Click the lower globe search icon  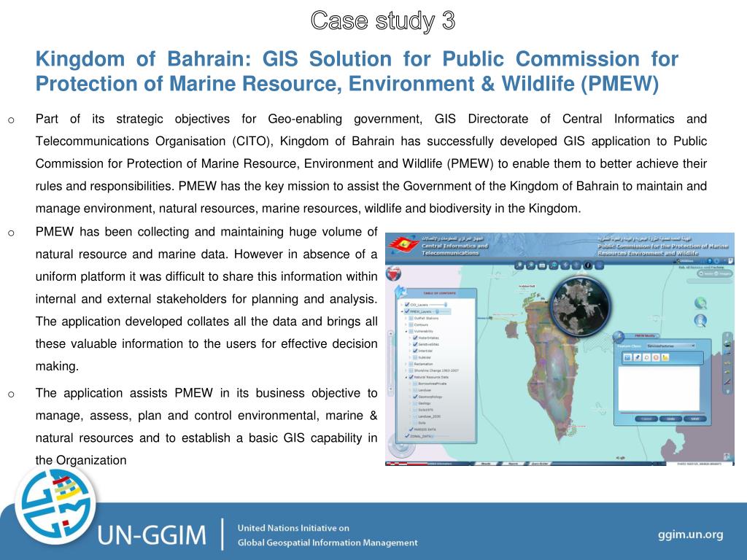700,321
